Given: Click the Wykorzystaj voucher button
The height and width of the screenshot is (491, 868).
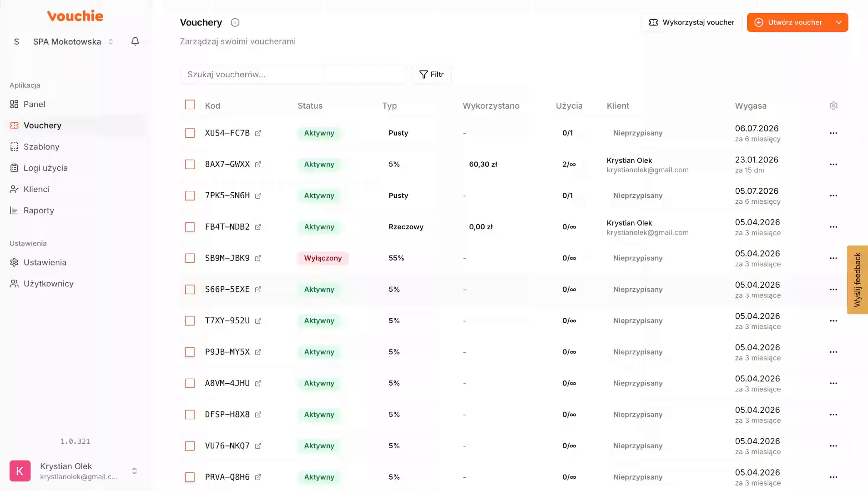Looking at the screenshot, I should click(691, 22).
